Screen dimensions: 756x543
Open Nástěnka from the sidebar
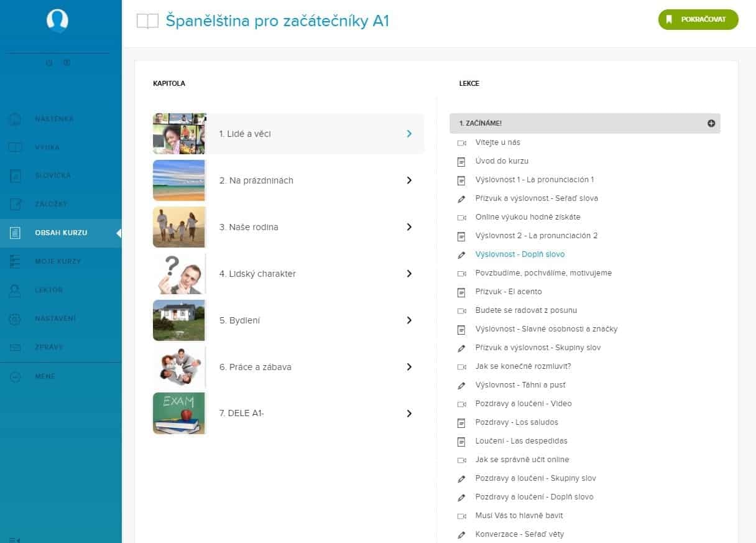61,119
